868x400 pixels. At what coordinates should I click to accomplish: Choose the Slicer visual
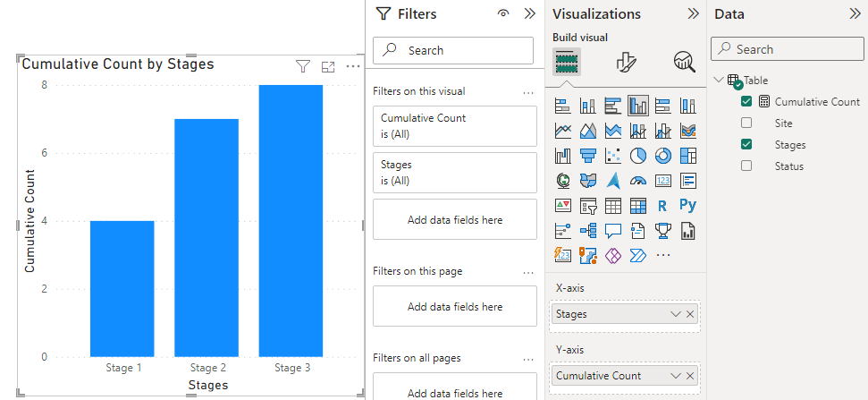point(588,206)
